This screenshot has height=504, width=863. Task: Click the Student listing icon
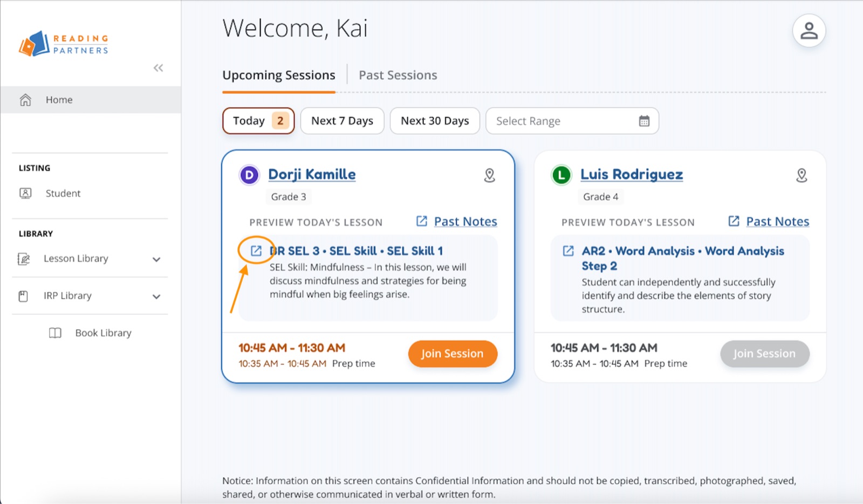25,193
